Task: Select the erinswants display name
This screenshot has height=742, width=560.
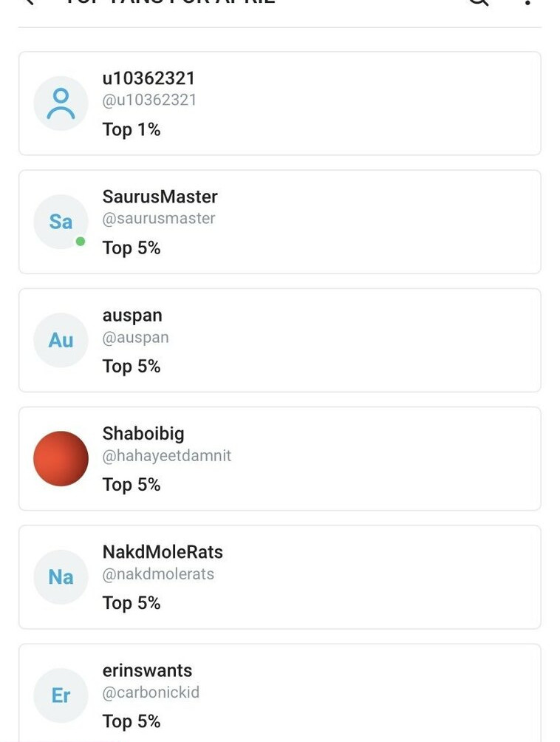Action: coord(147,670)
